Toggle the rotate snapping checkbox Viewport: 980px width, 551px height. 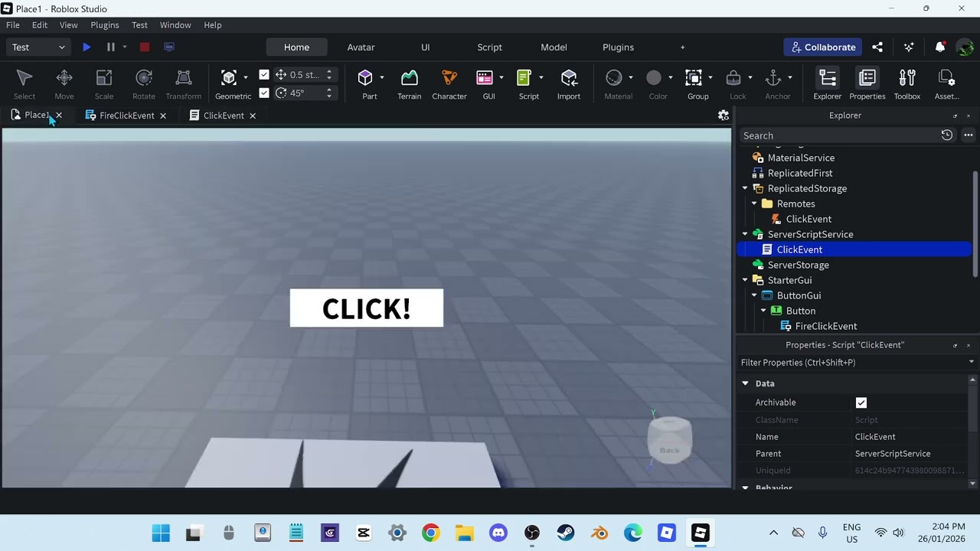(264, 93)
